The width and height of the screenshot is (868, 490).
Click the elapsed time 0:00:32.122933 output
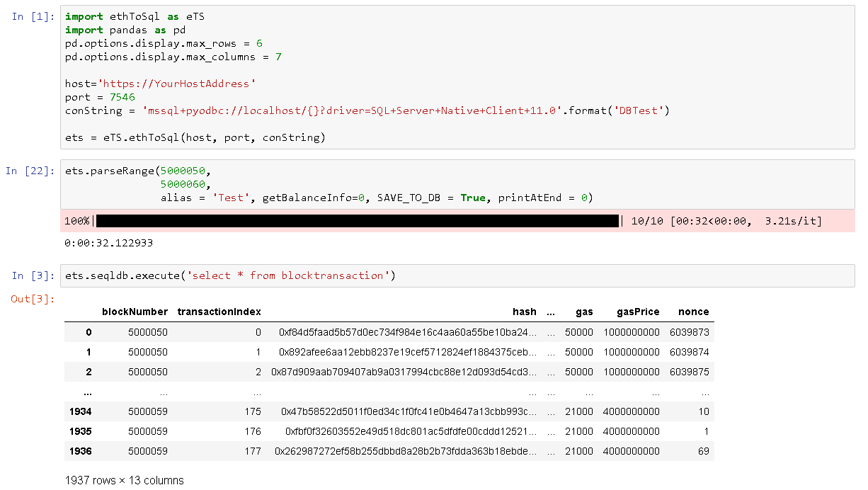click(x=109, y=243)
